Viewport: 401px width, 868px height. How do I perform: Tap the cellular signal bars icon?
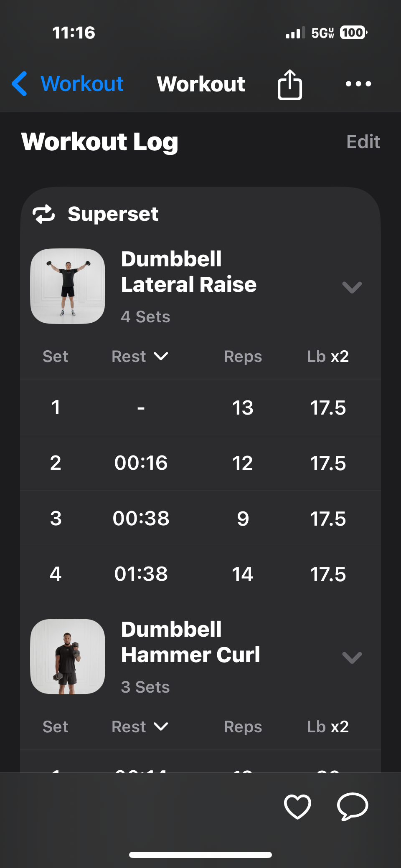point(295,33)
